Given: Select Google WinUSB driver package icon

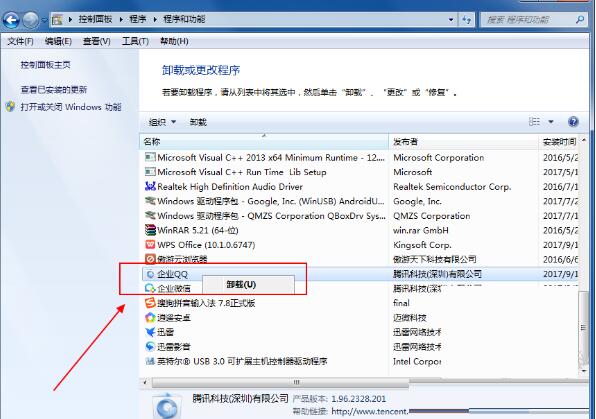Looking at the screenshot, I should (x=150, y=201).
